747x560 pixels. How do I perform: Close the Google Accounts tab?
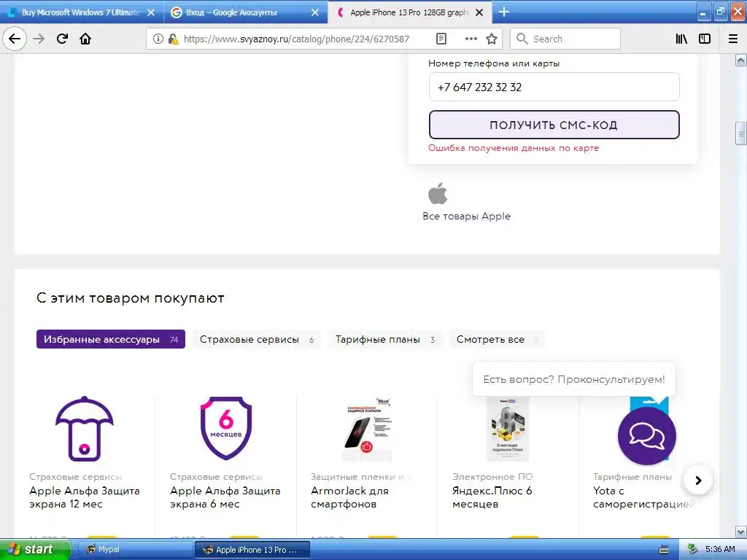click(x=315, y=12)
